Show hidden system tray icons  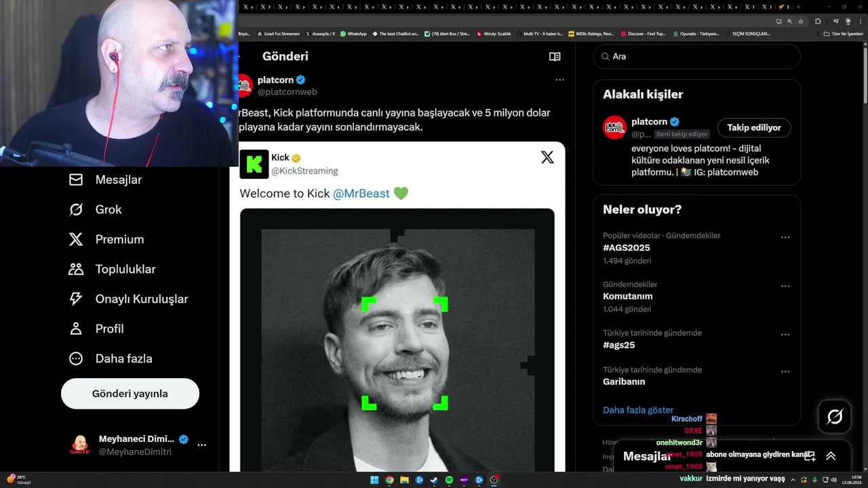click(793, 480)
